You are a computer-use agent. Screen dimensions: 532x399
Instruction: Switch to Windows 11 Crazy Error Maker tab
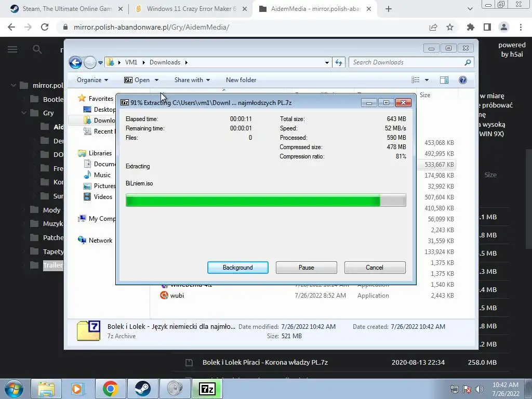pyautogui.click(x=191, y=9)
